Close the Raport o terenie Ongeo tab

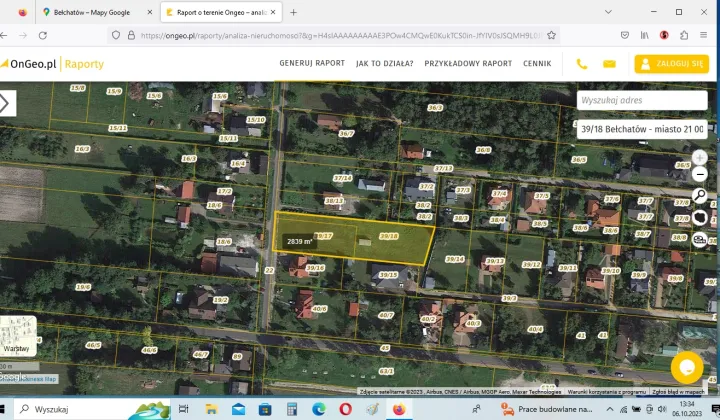[x=273, y=12]
